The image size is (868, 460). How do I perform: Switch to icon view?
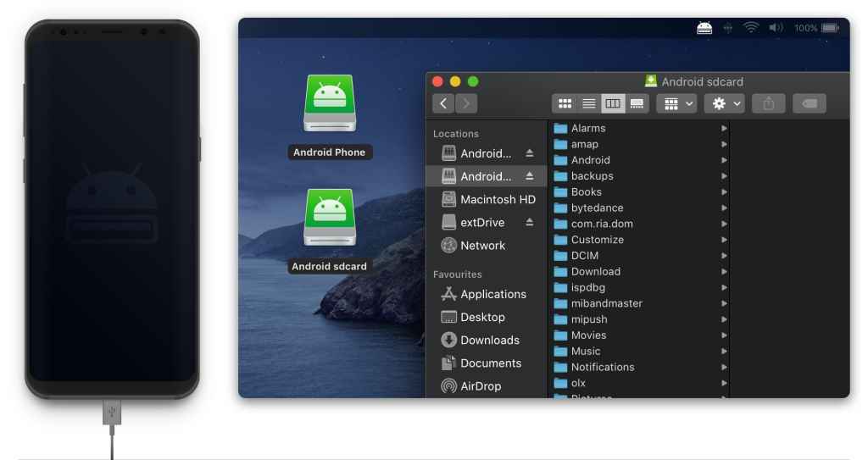[x=564, y=103]
